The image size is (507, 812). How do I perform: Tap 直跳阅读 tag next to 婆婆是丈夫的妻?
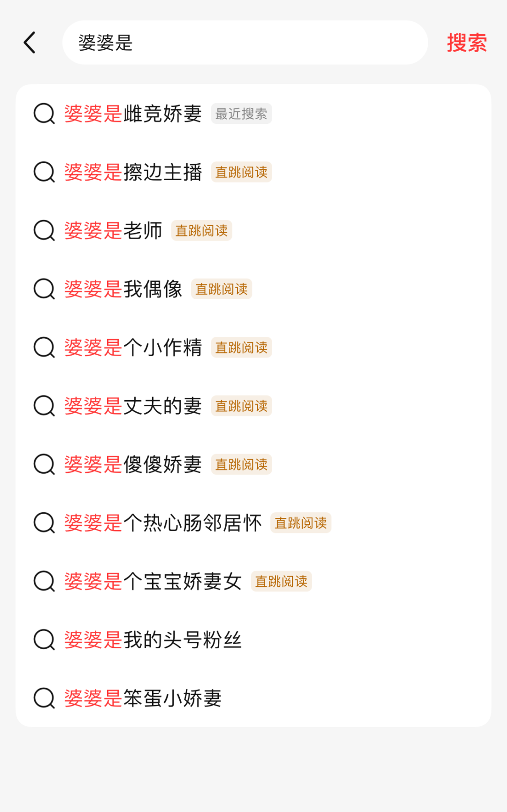[241, 406]
